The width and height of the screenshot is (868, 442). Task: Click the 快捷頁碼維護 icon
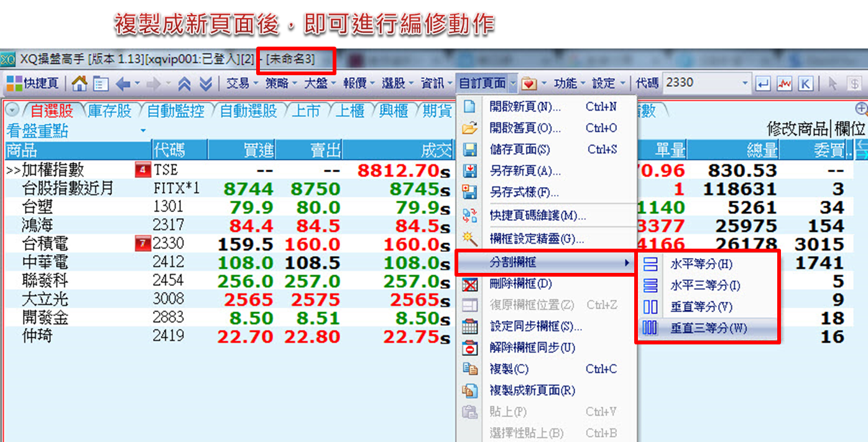[470, 216]
